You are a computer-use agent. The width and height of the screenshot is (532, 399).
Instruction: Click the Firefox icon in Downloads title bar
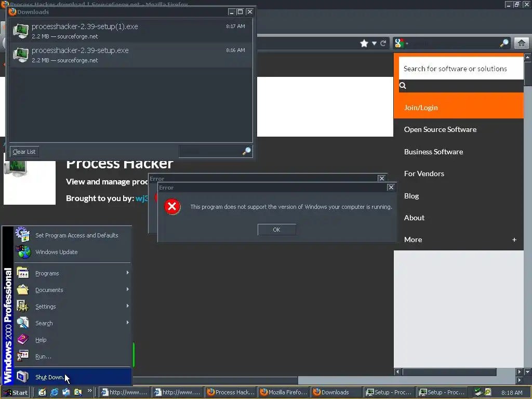(x=12, y=11)
